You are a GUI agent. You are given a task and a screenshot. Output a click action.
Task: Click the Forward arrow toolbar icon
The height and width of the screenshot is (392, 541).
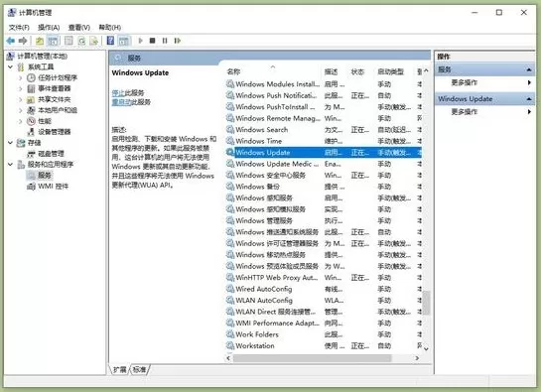click(x=23, y=41)
